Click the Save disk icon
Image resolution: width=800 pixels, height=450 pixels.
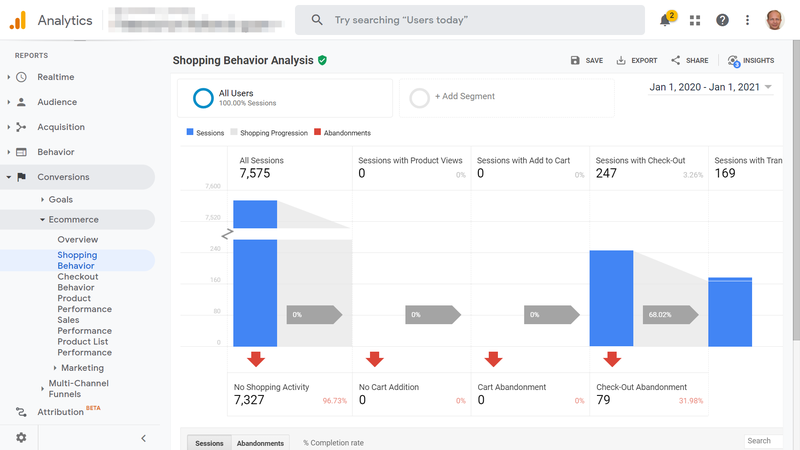pyautogui.click(x=575, y=60)
